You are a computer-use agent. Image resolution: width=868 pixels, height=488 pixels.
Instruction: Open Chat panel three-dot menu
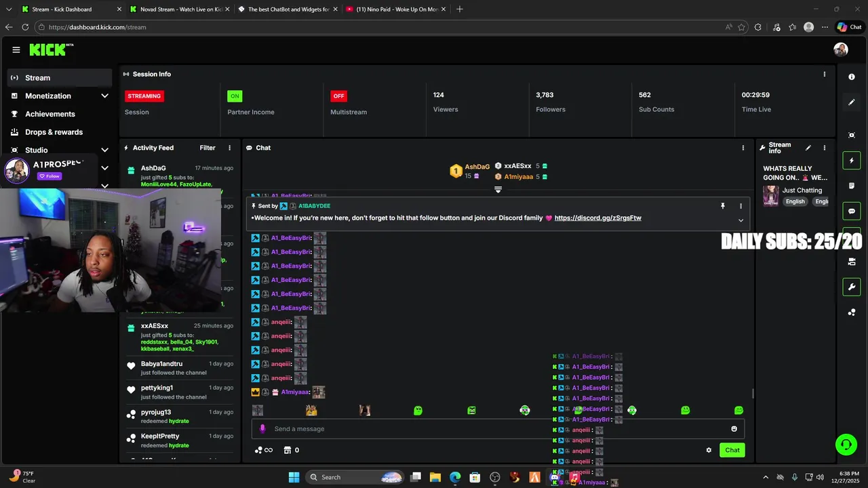pos(743,148)
